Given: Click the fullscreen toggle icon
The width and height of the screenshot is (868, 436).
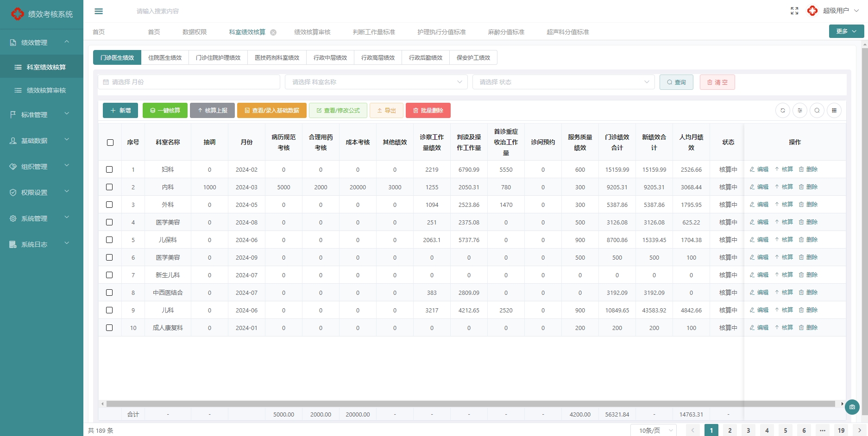Looking at the screenshot, I should [794, 11].
